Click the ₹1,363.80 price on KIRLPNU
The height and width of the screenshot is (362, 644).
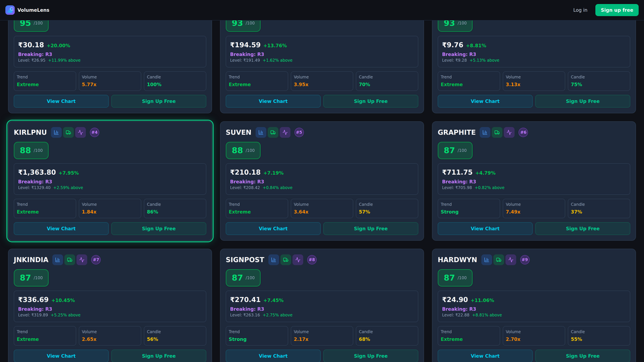point(37,173)
